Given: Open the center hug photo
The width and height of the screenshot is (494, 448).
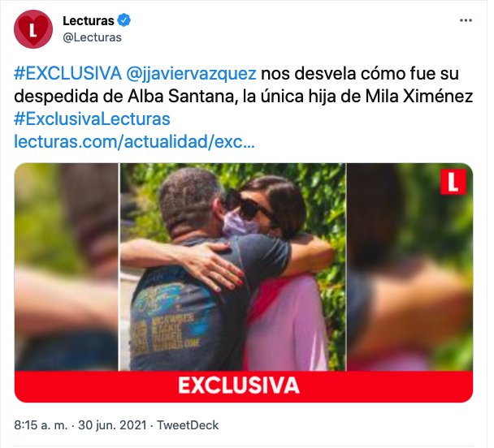Looking at the screenshot, I should click(232, 267).
